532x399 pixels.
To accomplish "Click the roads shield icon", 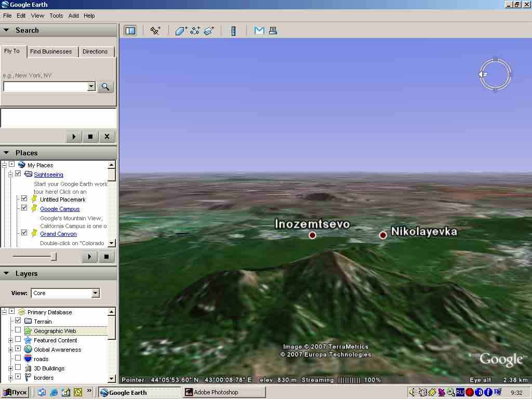I will [28, 358].
